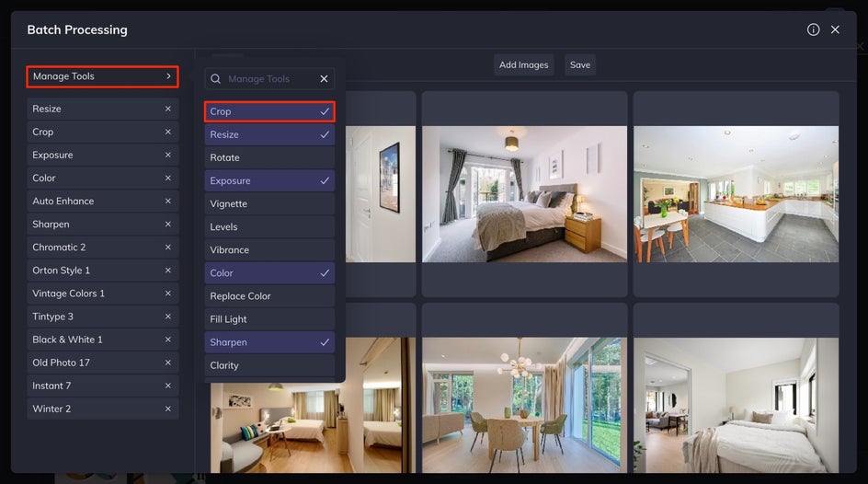Open the info icon in dialog header
The width and height of the screenshot is (868, 484).
click(813, 29)
